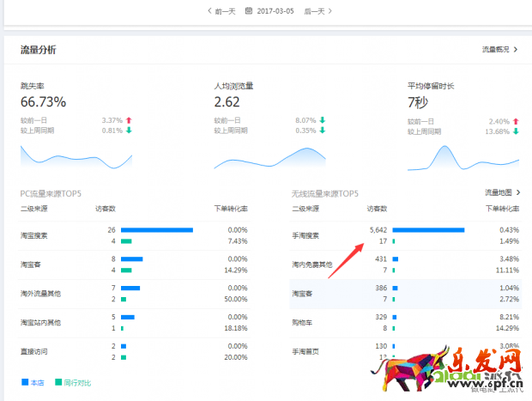Viewport: 532px width, 401px height.
Task: Open the 流量地图 traffic map link
Action: pos(502,193)
